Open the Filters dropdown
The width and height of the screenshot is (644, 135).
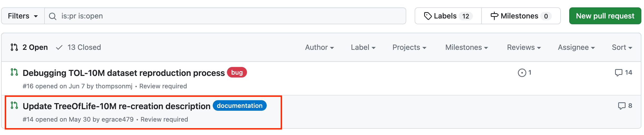click(x=23, y=16)
